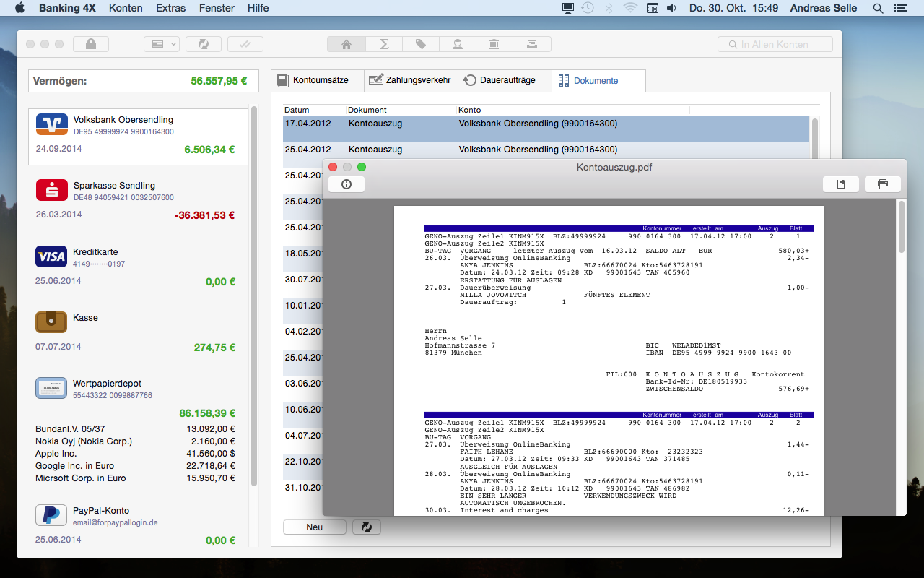Open the categories (tag icon)
Image resolution: width=924 pixels, height=578 pixels.
coord(421,43)
